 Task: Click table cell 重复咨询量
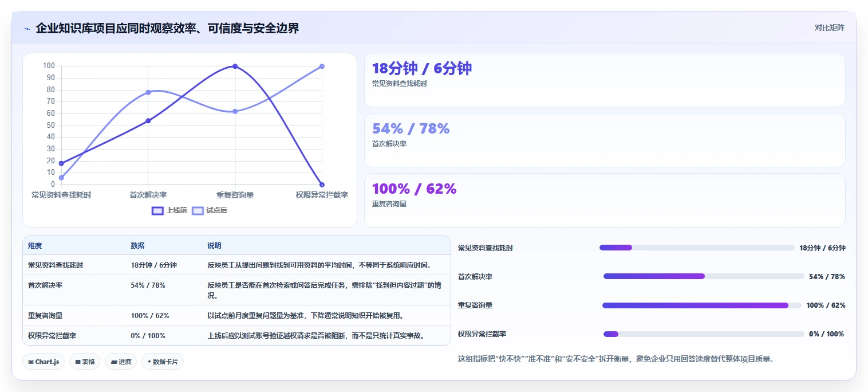point(45,316)
